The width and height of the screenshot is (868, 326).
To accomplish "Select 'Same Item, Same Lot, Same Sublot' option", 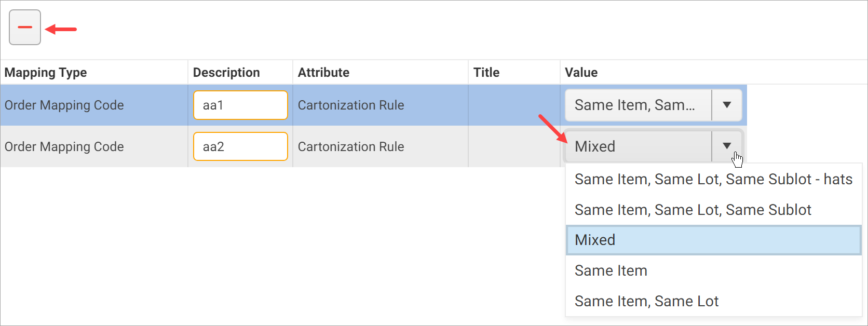I will (693, 210).
